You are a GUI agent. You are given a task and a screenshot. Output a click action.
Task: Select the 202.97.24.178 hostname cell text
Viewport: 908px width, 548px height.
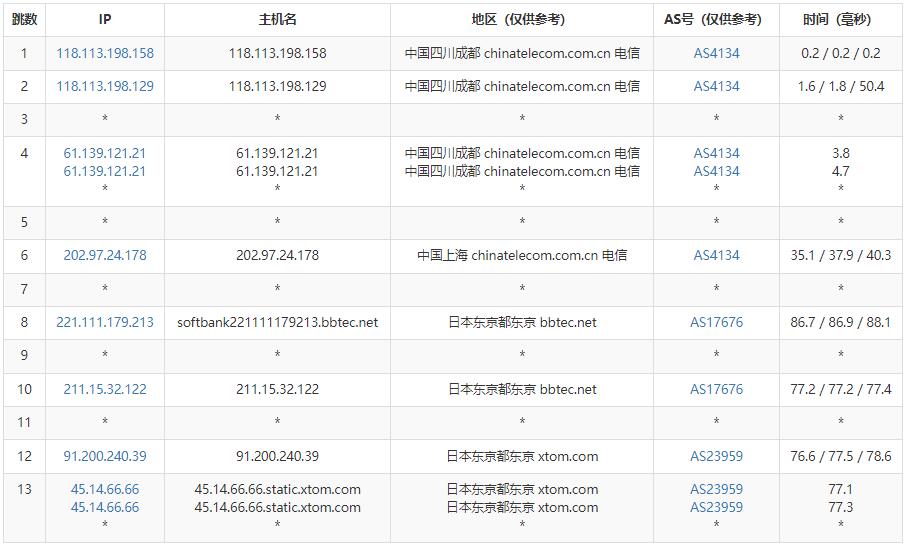tap(277, 255)
